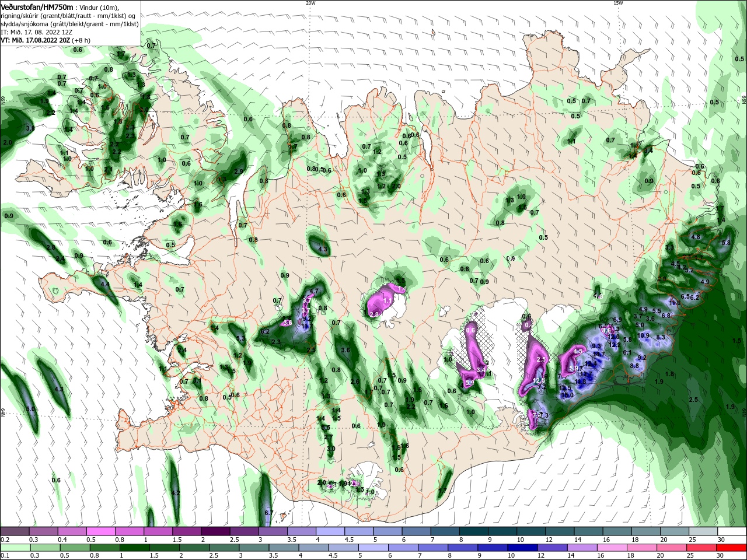747x560 pixels.
Task: Click the 20W longitude label
Action: 310,3
